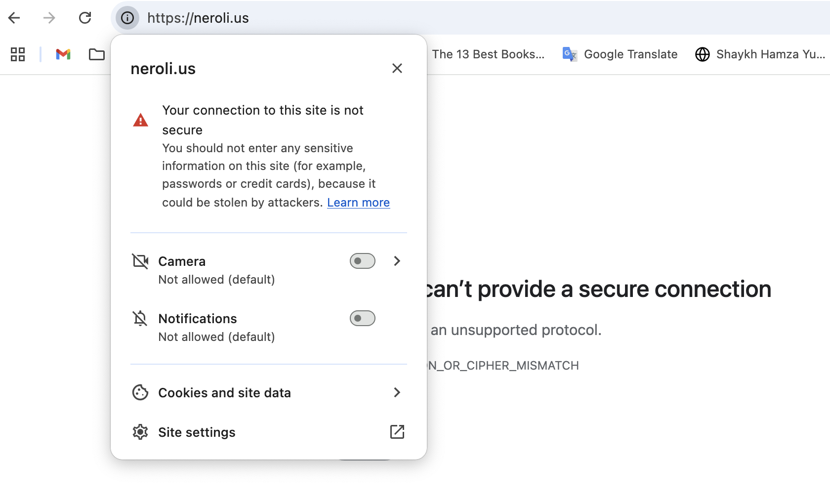Screen dimensions: 830x504
Task: Click the apps grid icon
Action: point(18,54)
